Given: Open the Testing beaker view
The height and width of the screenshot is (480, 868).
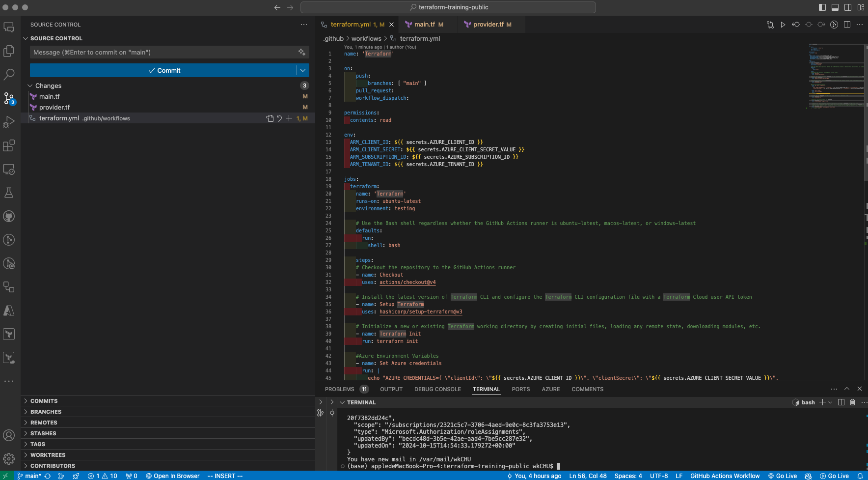Looking at the screenshot, I should (x=9, y=193).
